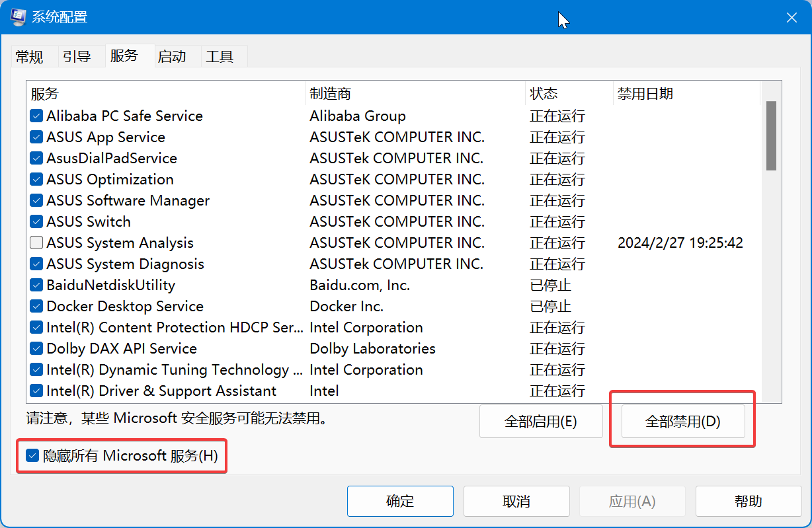This screenshot has width=812, height=528.
Task: Click Dolby Laboratories manufacturer text
Action: (373, 349)
